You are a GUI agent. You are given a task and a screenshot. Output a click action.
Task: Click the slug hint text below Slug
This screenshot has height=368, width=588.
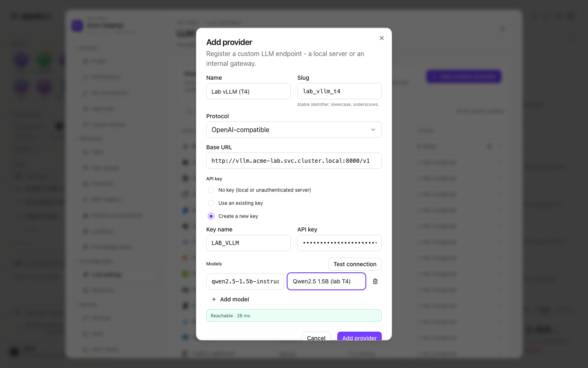click(338, 105)
